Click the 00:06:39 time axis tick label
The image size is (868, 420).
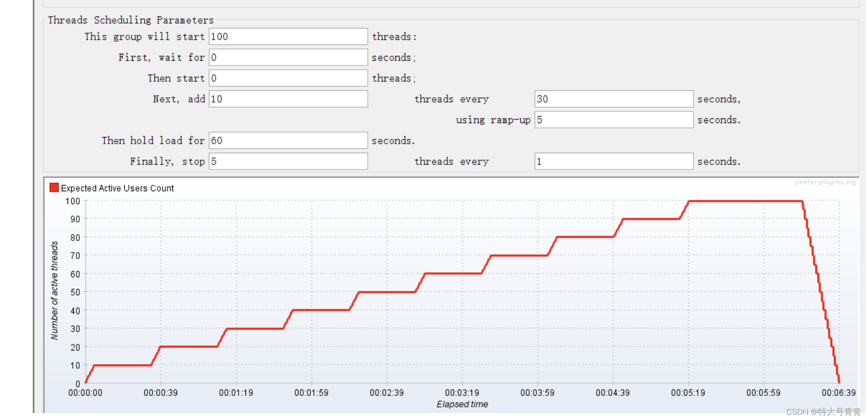[839, 392]
